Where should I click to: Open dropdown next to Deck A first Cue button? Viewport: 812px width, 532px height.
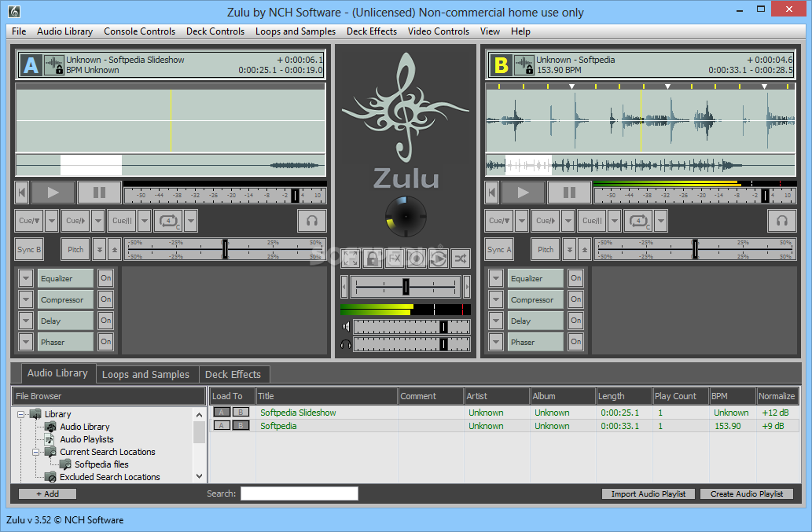pos(51,221)
